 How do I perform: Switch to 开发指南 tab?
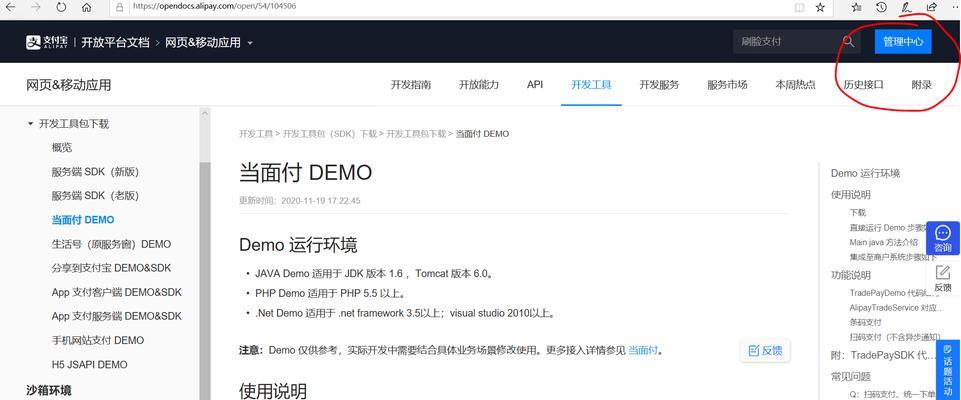point(411,85)
